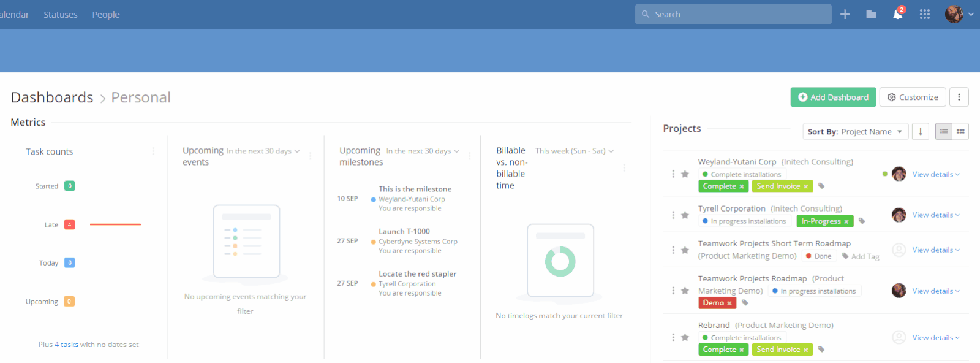Toggle sort direction arrow button
980x363 pixels.
tap(920, 131)
